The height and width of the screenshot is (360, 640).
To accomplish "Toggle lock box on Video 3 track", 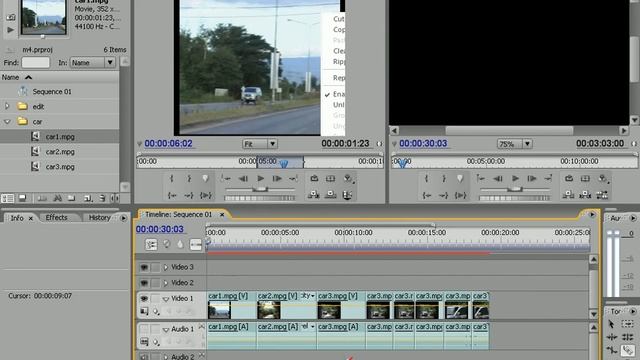I will 155,267.
